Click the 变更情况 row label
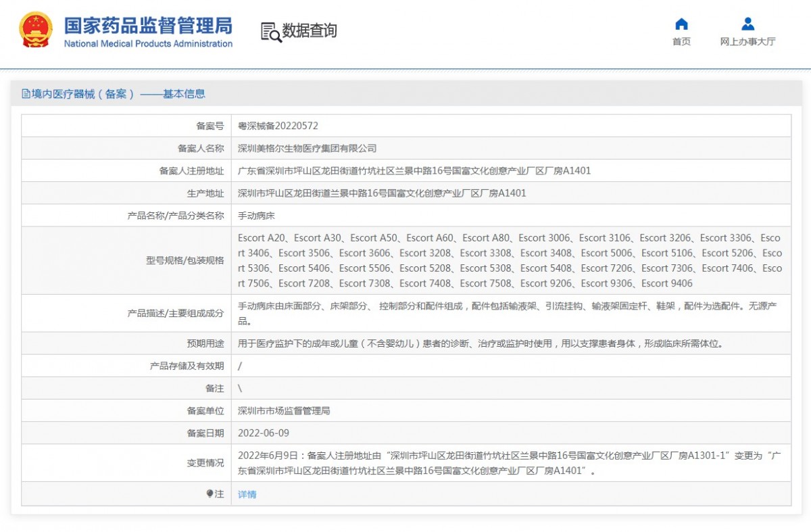 coord(205,463)
